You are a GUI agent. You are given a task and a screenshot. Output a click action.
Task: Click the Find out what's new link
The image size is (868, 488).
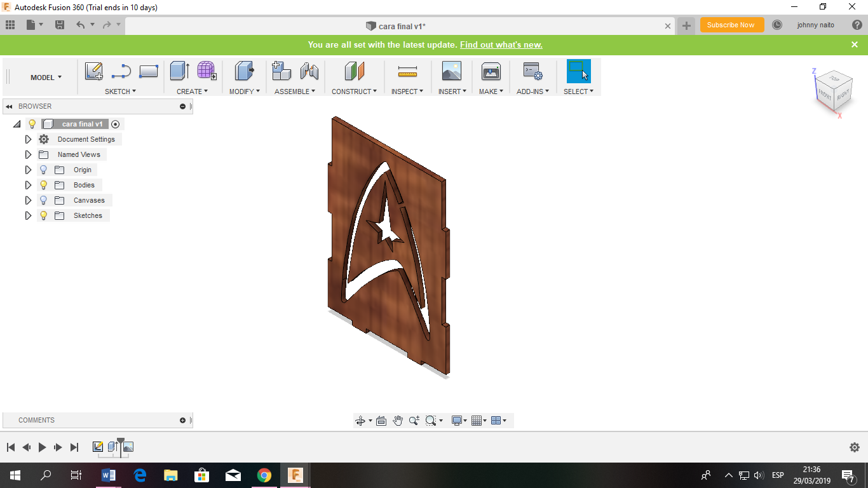pos(501,45)
